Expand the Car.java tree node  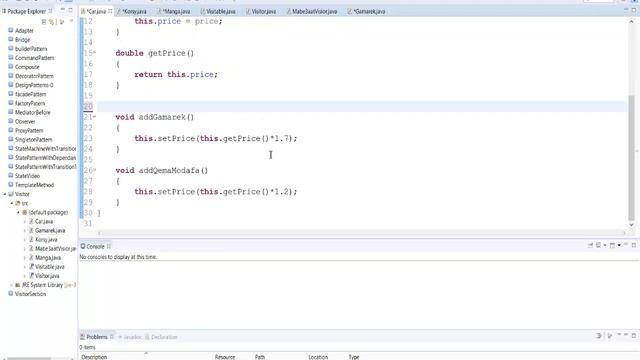pos(24,222)
